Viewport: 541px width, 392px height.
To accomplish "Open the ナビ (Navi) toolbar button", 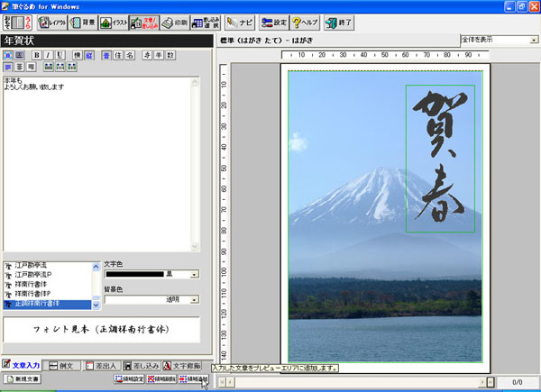I will click(x=239, y=23).
